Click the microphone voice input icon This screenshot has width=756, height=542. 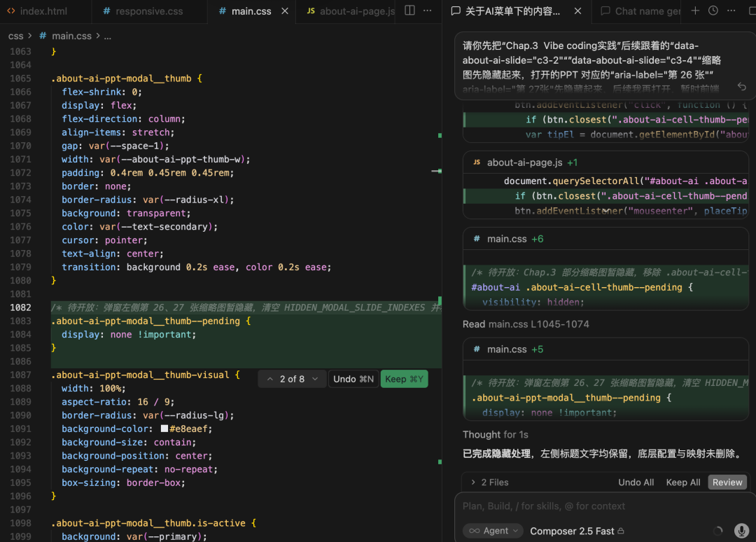pos(741,531)
